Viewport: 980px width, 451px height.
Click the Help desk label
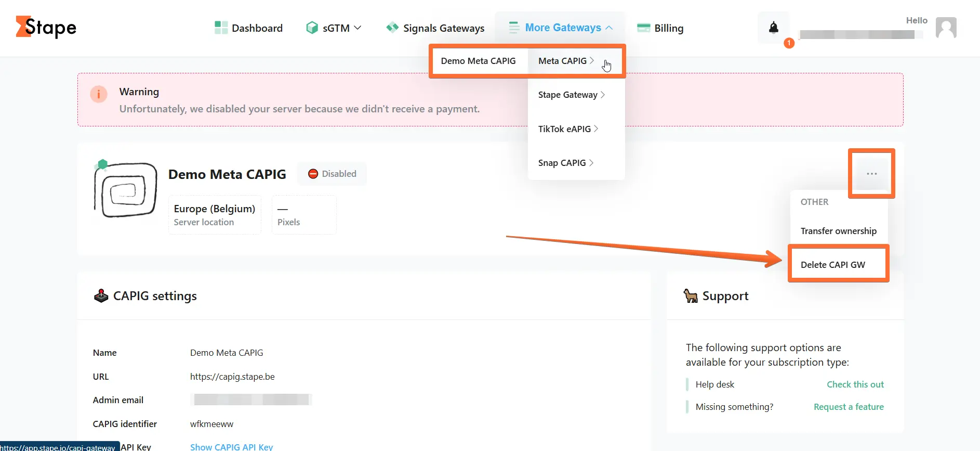(715, 384)
